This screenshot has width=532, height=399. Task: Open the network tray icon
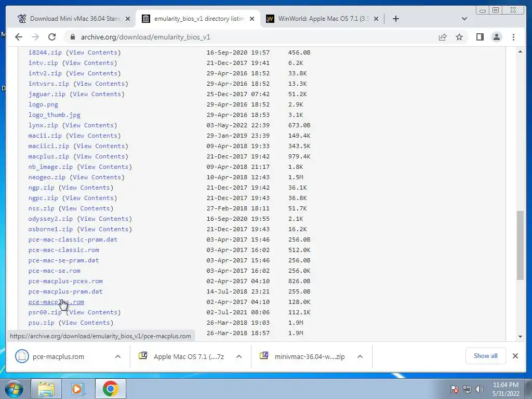point(467,389)
